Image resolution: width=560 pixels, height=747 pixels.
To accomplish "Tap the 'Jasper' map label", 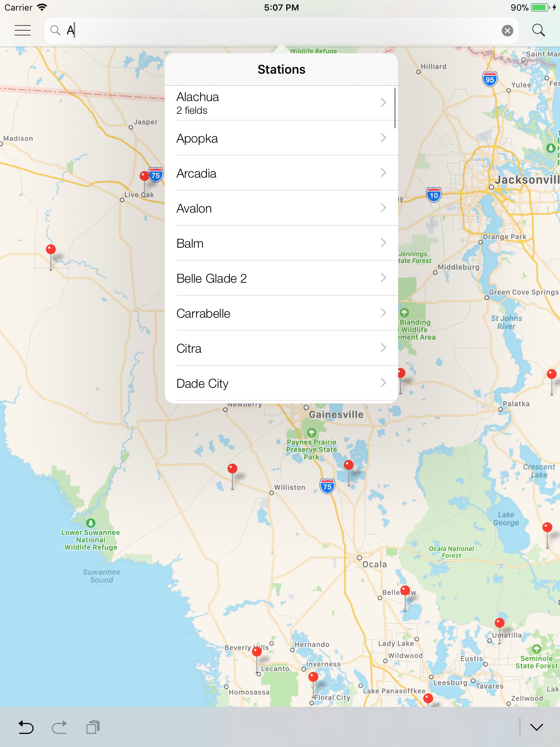I will (146, 122).
